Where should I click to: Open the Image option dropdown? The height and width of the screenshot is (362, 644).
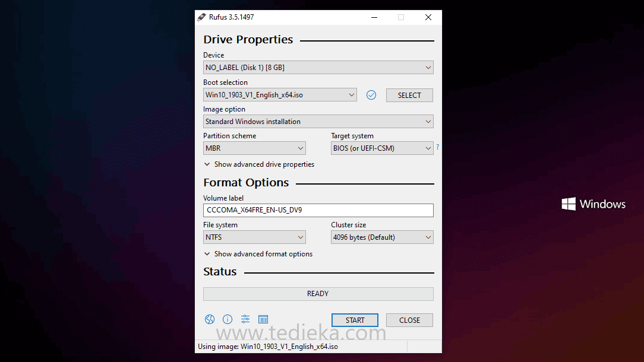(x=318, y=122)
